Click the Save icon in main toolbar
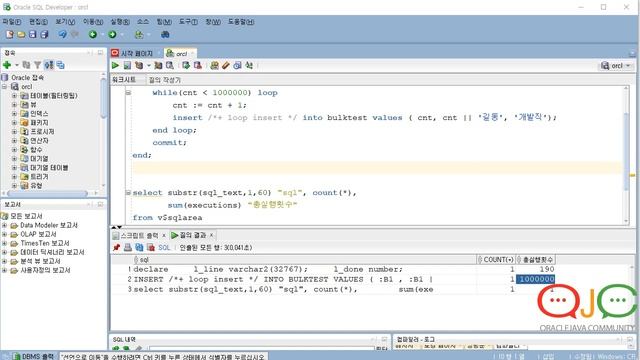The height and width of the screenshot is (360, 640). pyautogui.click(x=33, y=35)
